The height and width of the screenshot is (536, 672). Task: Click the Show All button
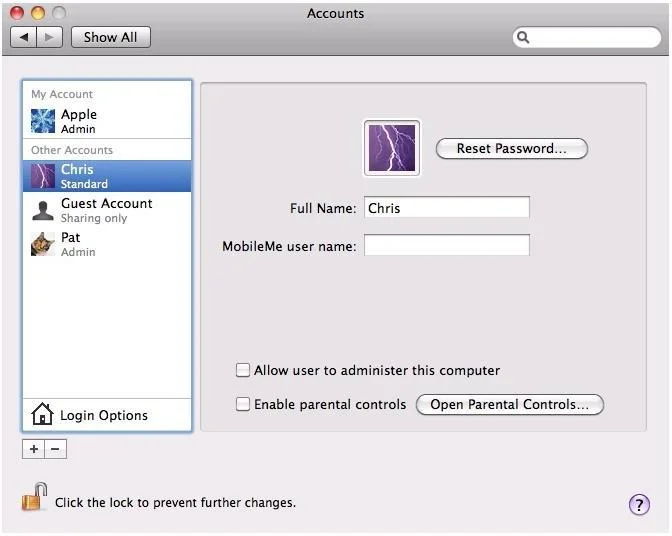111,37
